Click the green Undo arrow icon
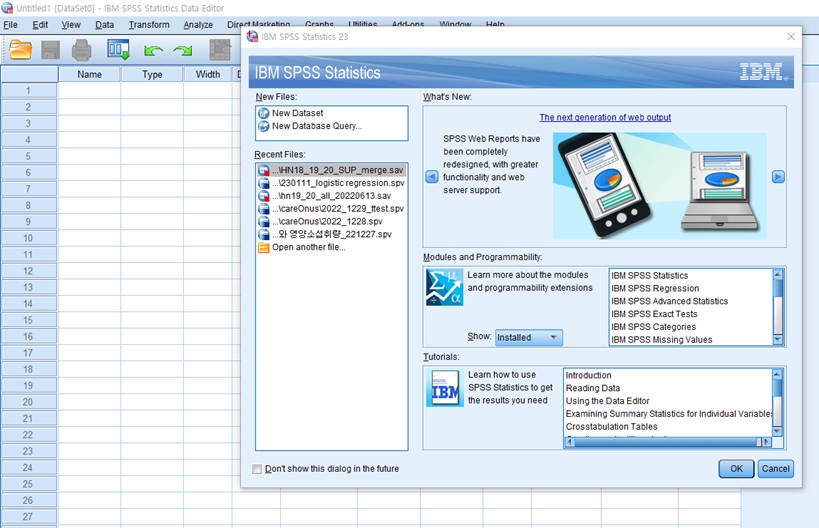This screenshot has width=819, height=528. point(153,51)
